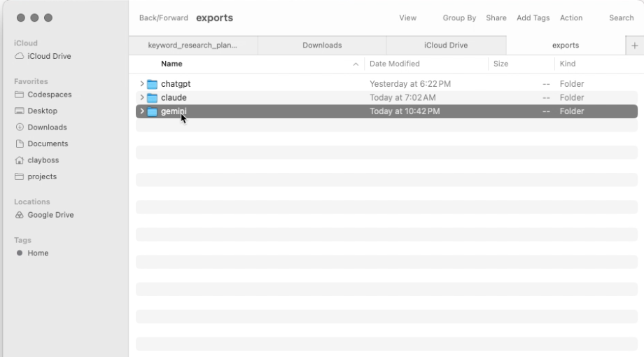
Task: Add a new tab with plus button
Action: click(x=635, y=45)
